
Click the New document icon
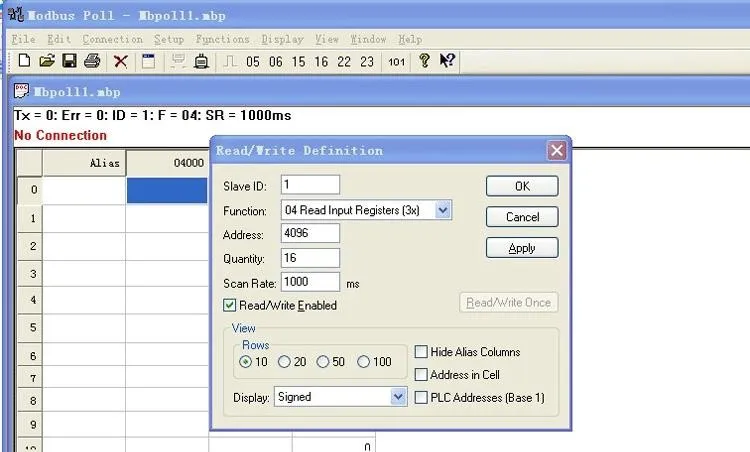pyautogui.click(x=24, y=61)
